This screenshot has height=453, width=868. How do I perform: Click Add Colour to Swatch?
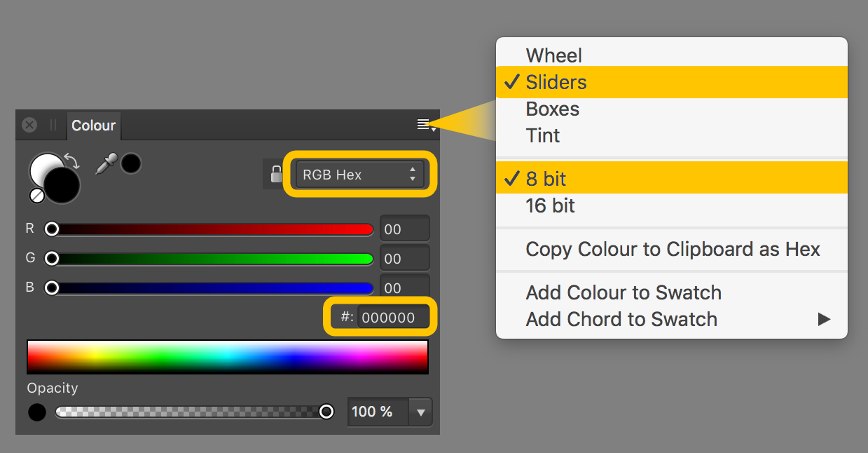624,292
